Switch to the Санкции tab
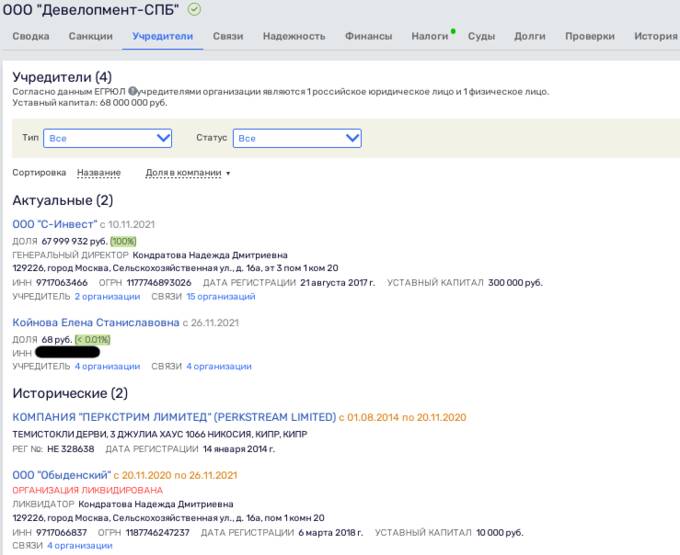This screenshot has height=555, width=680. click(x=91, y=36)
